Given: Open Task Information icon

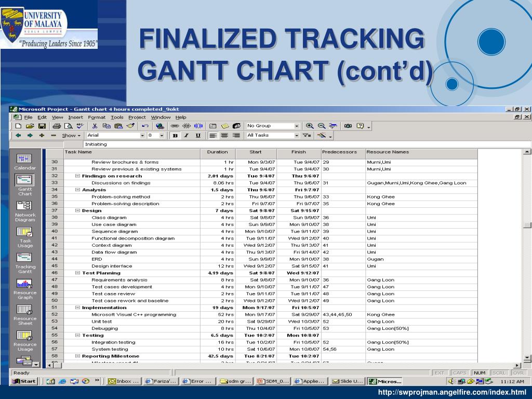Looking at the screenshot, I should click(212, 126).
